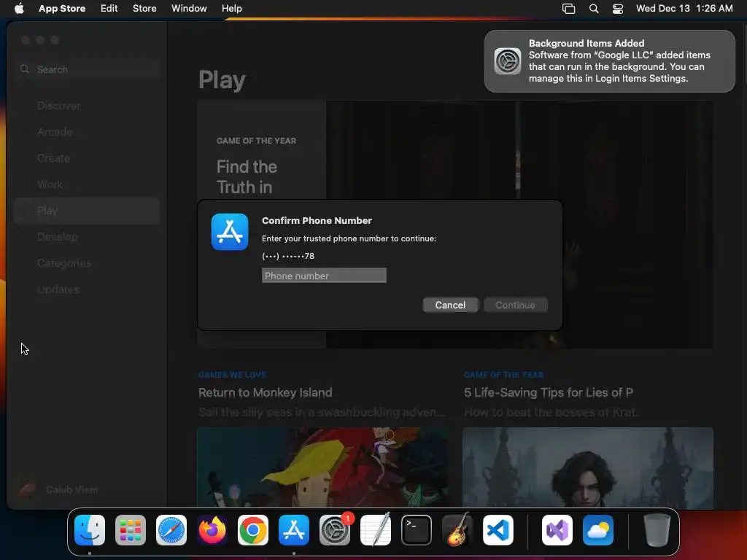Select Discover in the sidebar
747x560 pixels.
click(87, 106)
